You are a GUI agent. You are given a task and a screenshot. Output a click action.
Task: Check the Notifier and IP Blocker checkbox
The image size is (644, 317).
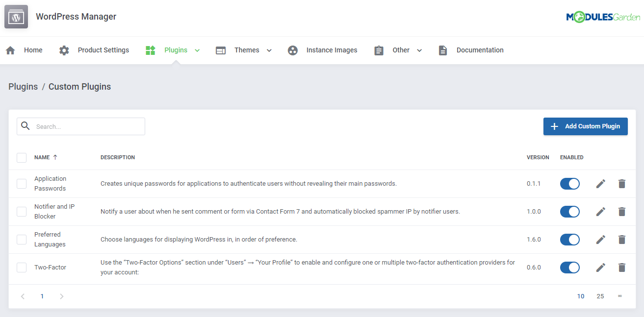point(22,212)
